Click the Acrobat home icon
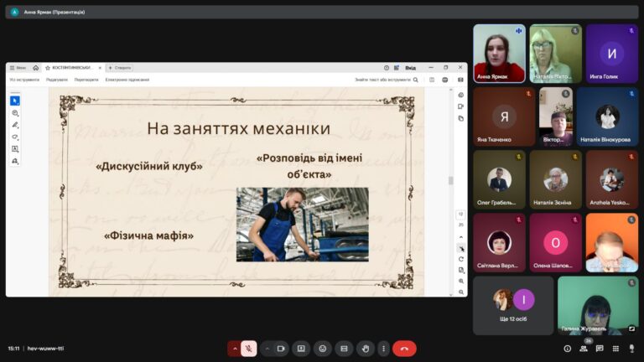Screen dimensions: 644x362 pyautogui.click(x=36, y=68)
